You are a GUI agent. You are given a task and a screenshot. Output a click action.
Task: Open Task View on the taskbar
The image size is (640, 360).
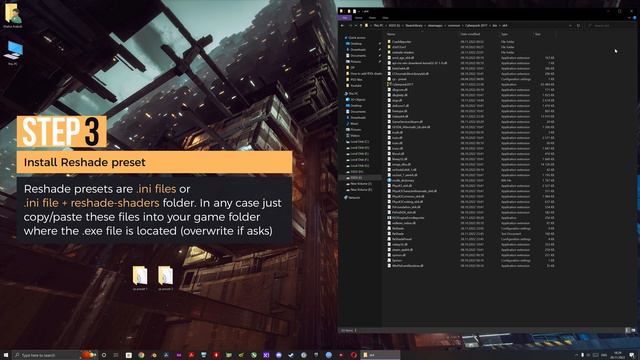[x=116, y=355]
